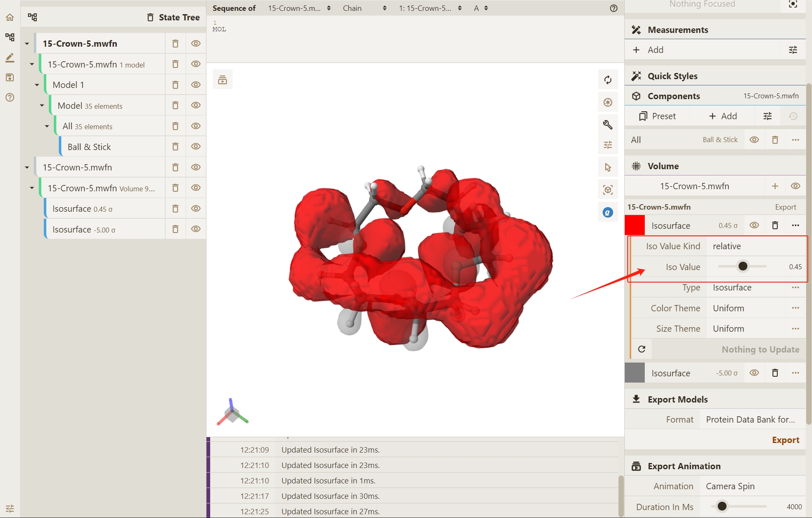Open the animation export icon above viewport
Screen dimensions: 812x518
coord(222,80)
